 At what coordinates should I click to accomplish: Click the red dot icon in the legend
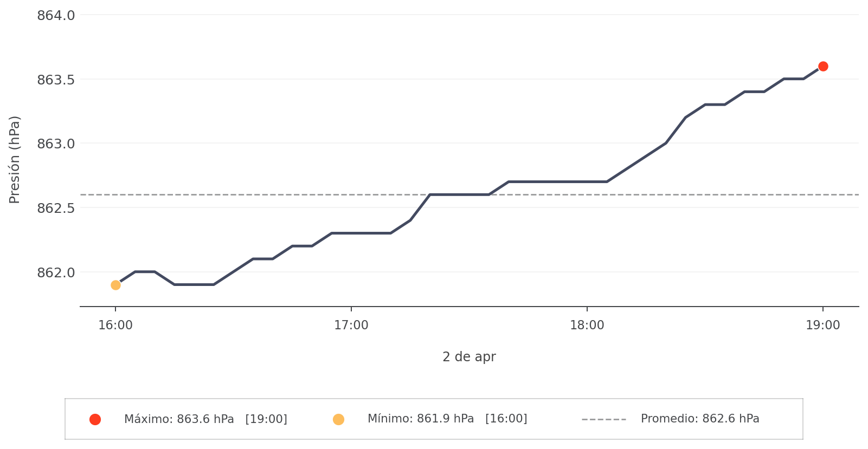(95, 419)
